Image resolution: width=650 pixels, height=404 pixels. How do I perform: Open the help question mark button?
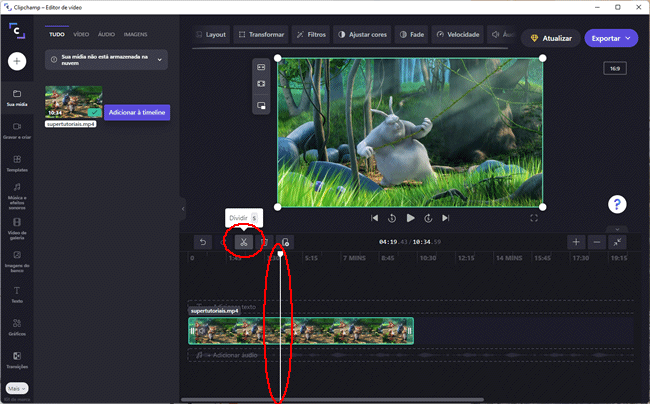coord(617,204)
